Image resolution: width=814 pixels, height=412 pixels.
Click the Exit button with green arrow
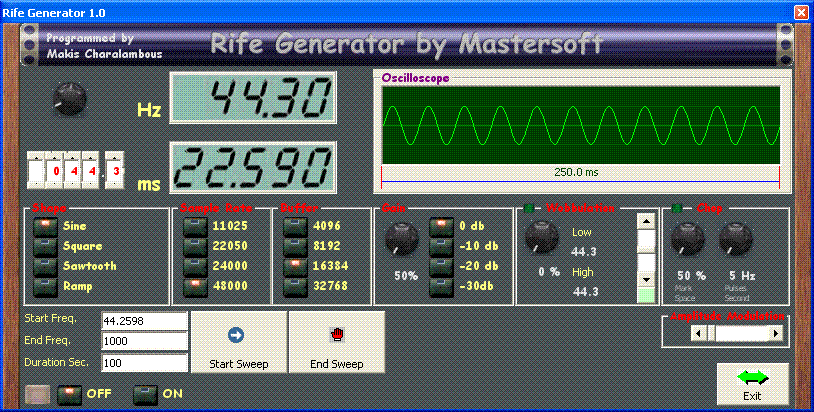752,383
